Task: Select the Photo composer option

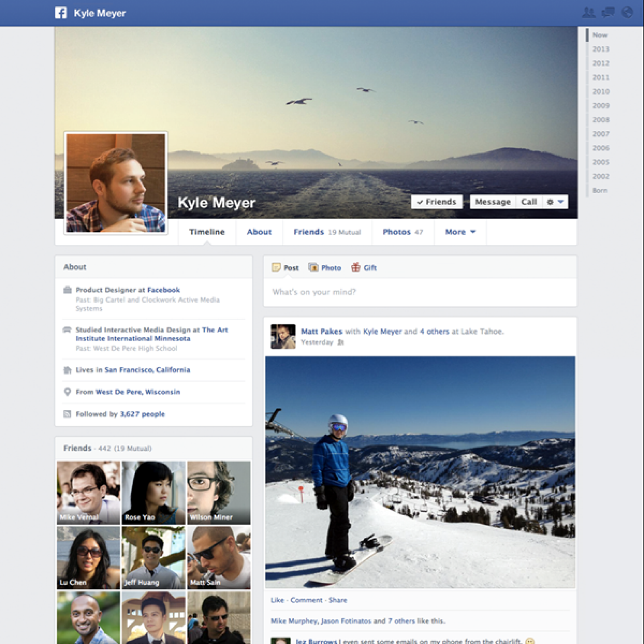Action: click(325, 268)
